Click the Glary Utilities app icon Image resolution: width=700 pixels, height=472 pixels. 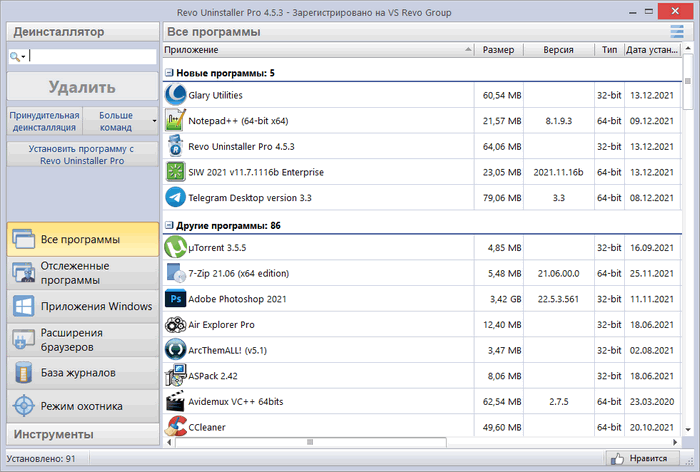pyautogui.click(x=175, y=95)
